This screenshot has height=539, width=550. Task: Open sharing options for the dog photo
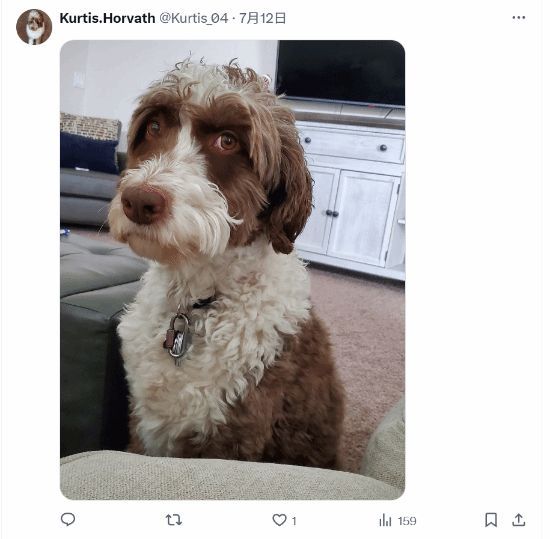pos(518,520)
